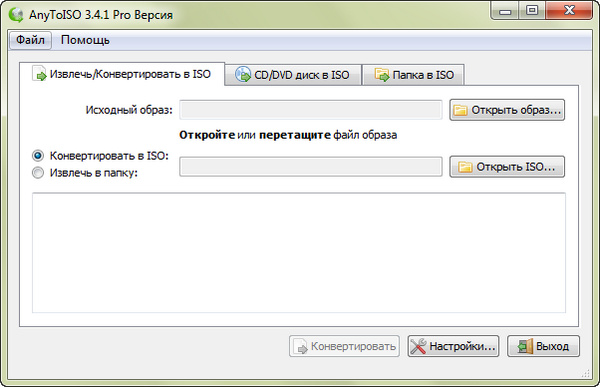Screen dimensions: 600x387
Task: Open Настройки... settings dialog
Action: [453, 346]
